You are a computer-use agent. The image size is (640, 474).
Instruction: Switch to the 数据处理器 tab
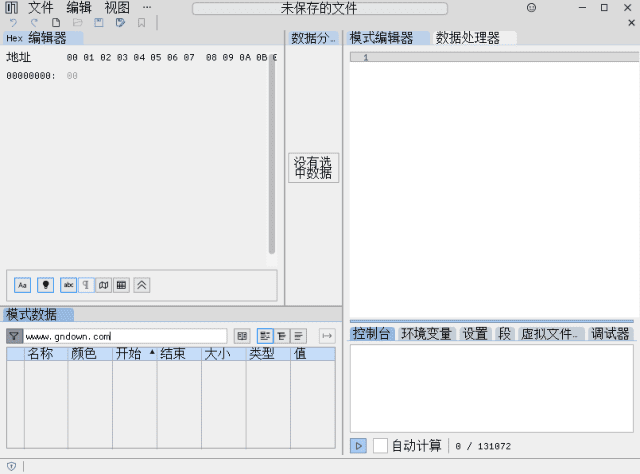click(x=467, y=38)
